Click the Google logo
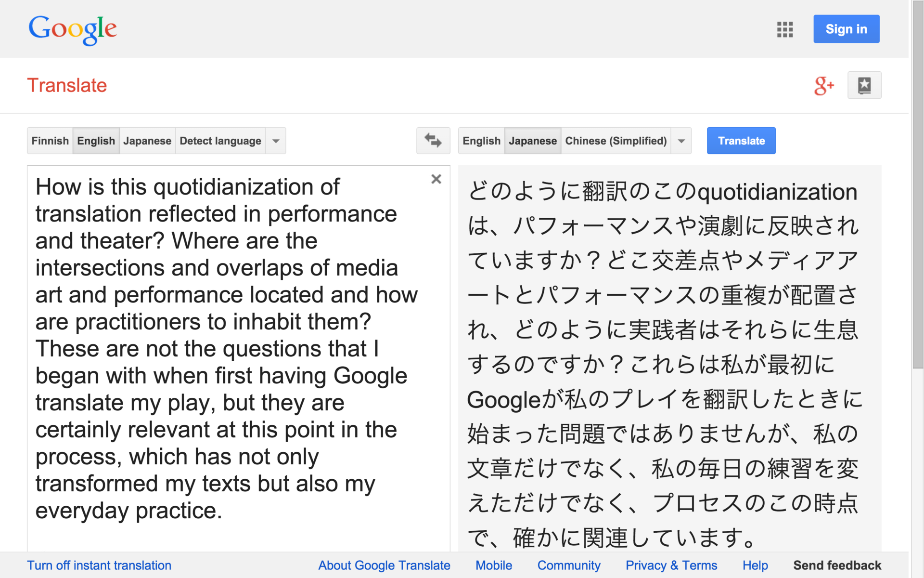Viewport: 924px width, 578px height. pos(73,29)
